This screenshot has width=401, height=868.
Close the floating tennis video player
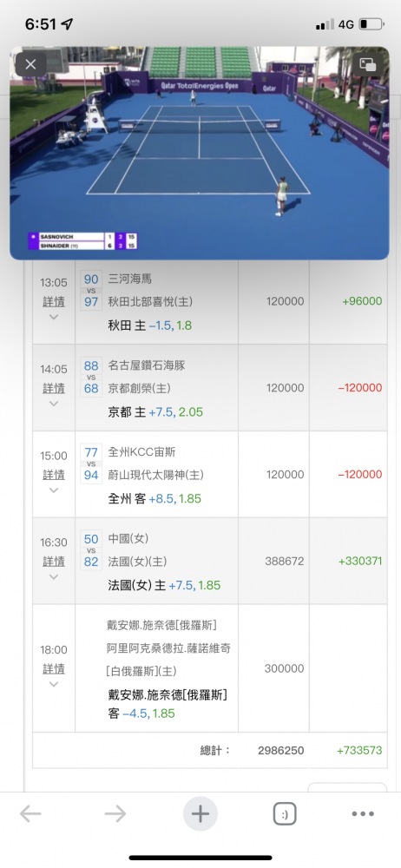(x=31, y=64)
